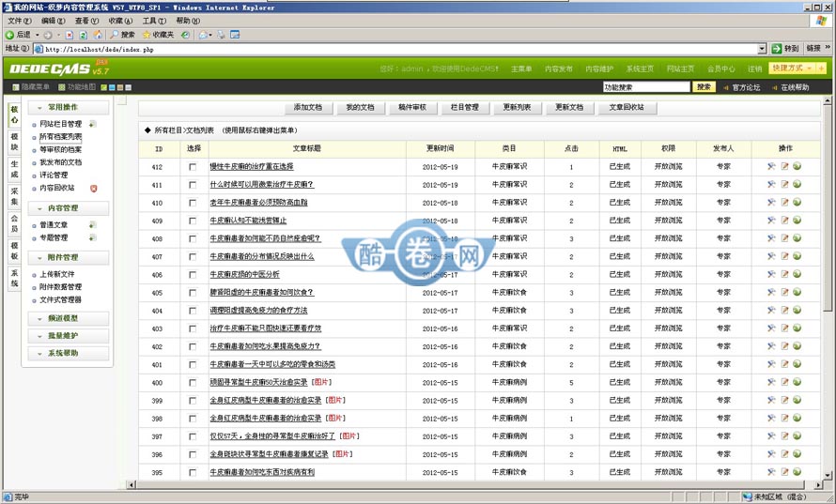The image size is (836, 504).
Task: Click IE Home icon in toolbar
Action: (x=98, y=35)
